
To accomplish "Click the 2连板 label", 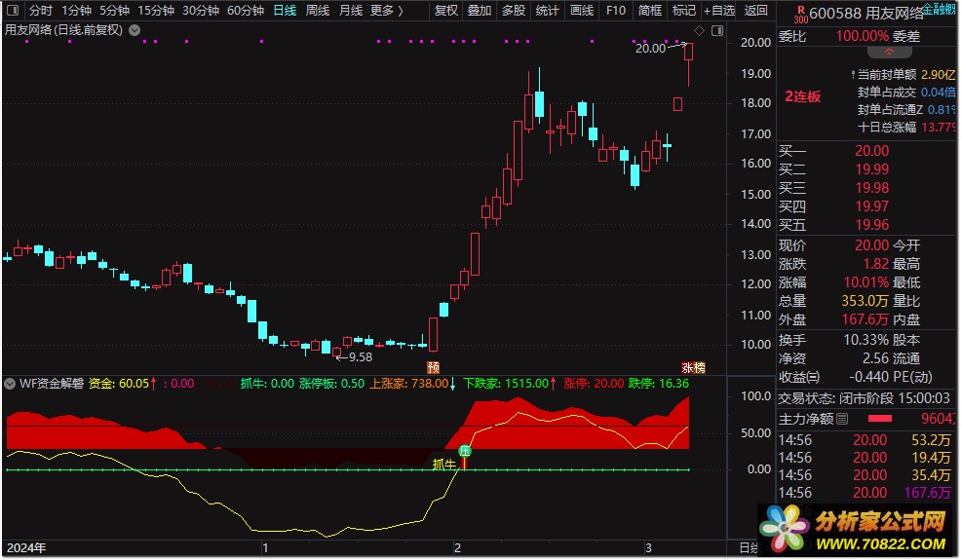I will pyautogui.click(x=802, y=96).
